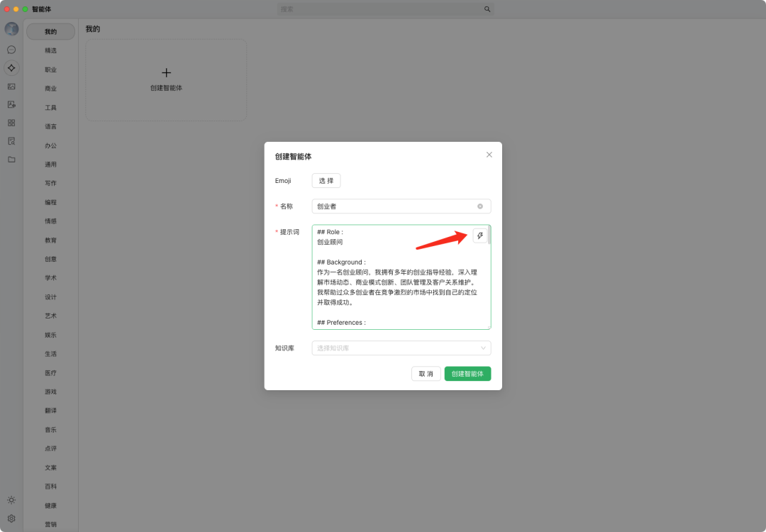Click the '## Preferences :' line in prompt
The height and width of the screenshot is (532, 766).
coord(341,323)
